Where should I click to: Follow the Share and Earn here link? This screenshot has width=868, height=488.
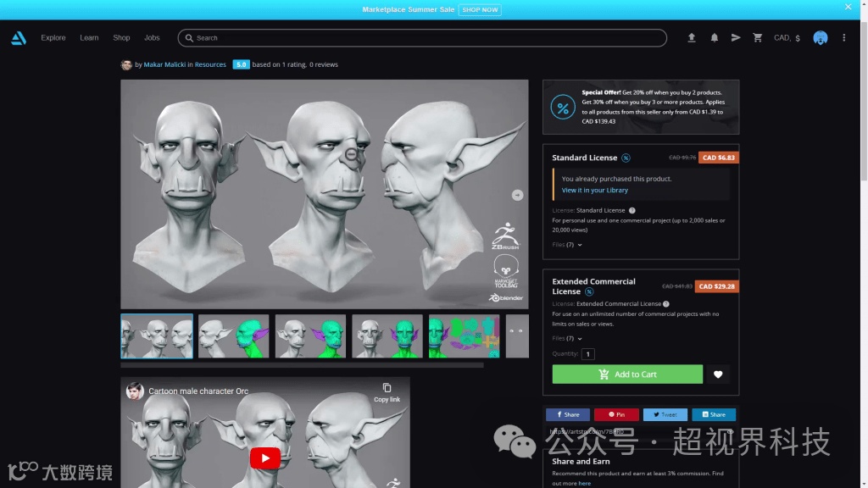coord(585,483)
